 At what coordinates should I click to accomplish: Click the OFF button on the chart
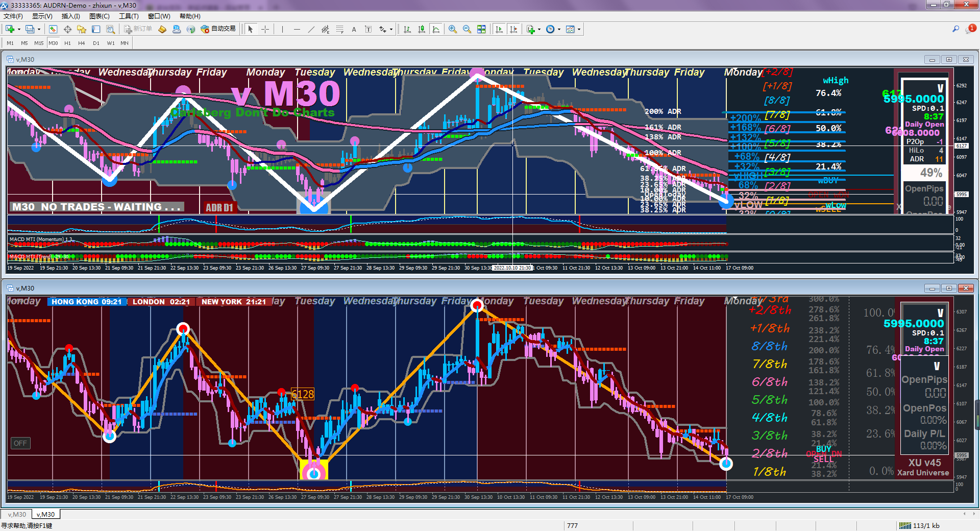click(20, 443)
